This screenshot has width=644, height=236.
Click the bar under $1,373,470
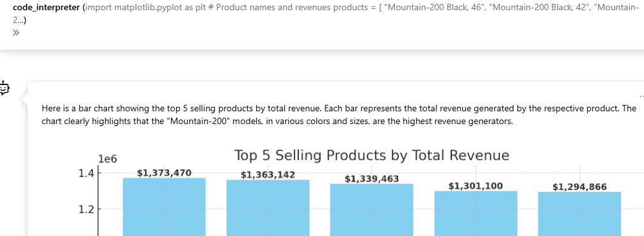point(164,207)
